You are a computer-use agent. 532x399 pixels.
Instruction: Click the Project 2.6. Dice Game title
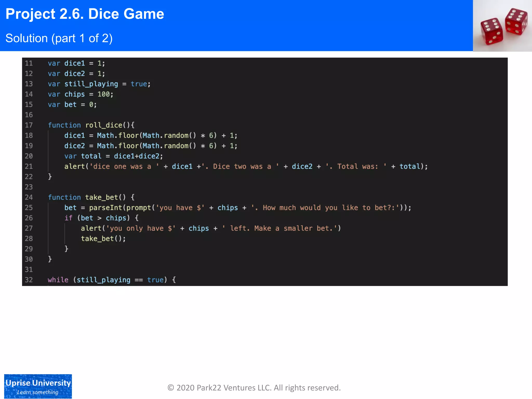[x=85, y=14]
